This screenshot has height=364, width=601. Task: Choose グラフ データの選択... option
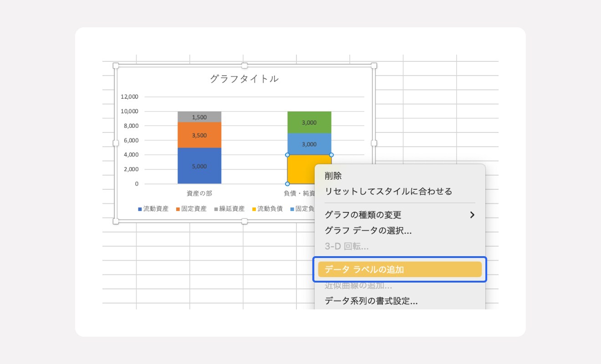click(399, 231)
